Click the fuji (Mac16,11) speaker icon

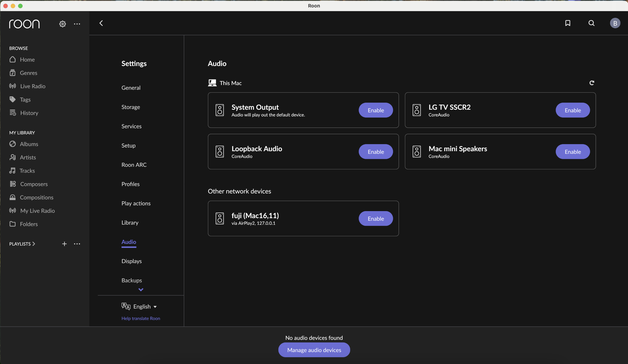tap(220, 218)
